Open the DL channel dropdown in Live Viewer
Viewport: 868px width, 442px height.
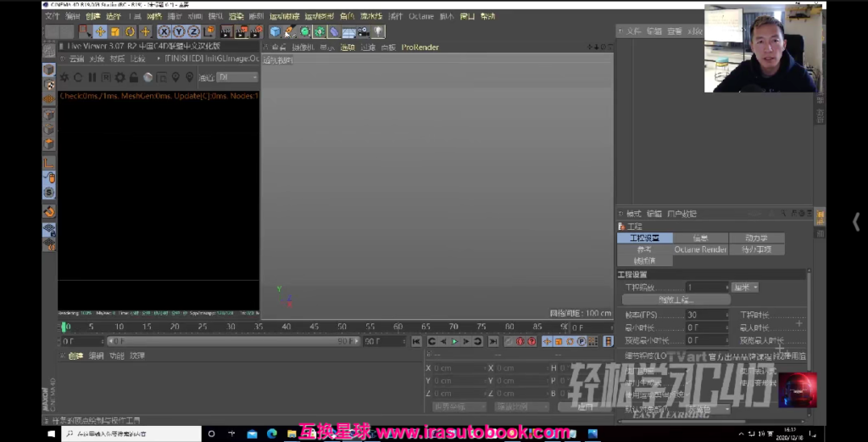click(237, 77)
